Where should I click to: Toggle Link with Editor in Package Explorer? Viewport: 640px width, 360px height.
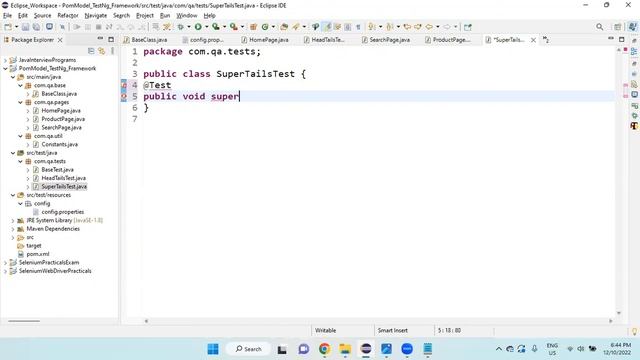point(101,51)
